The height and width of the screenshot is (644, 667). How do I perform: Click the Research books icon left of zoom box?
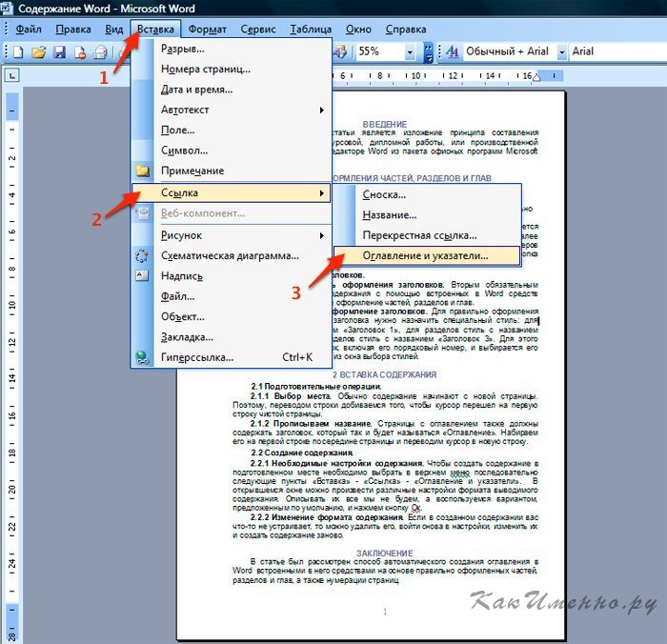coord(340,51)
